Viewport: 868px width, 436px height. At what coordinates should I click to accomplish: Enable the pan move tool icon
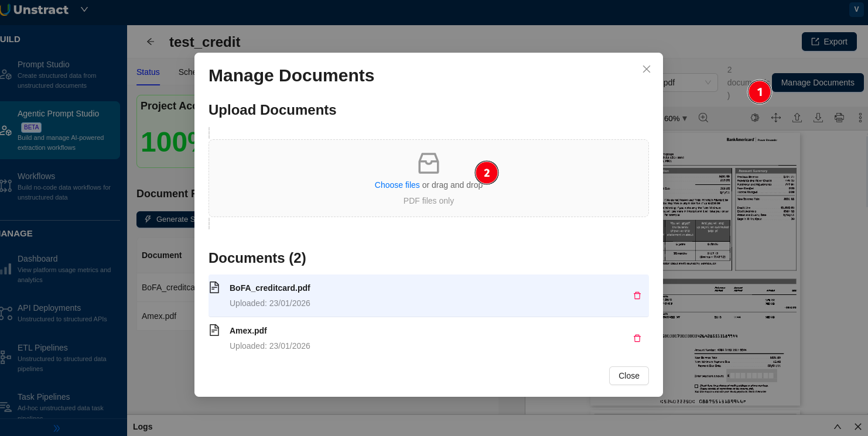pyautogui.click(x=776, y=118)
